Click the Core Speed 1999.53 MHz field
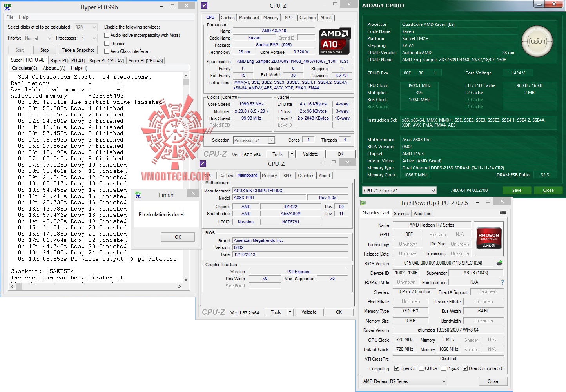The width and height of the screenshot is (566, 392). tap(252, 104)
